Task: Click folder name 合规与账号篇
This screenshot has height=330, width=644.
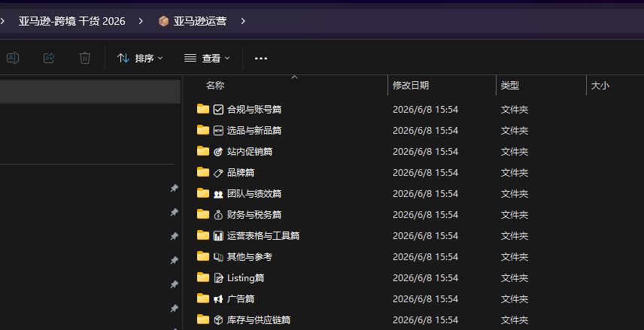Action: [x=254, y=109]
